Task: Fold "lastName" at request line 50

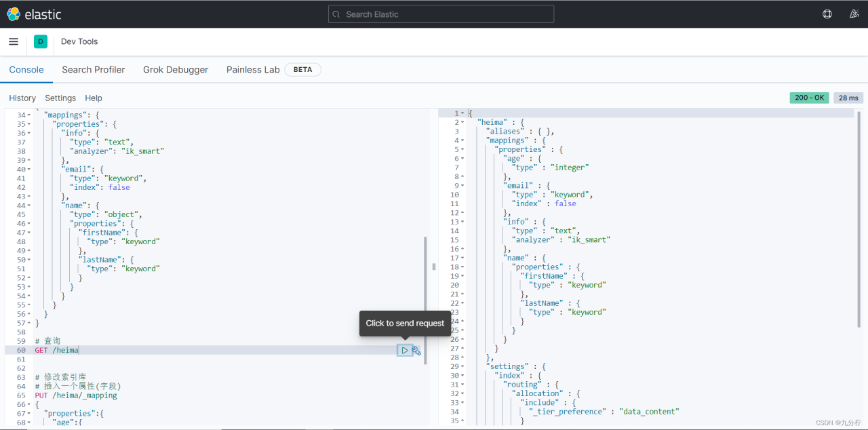Action: coord(29,260)
